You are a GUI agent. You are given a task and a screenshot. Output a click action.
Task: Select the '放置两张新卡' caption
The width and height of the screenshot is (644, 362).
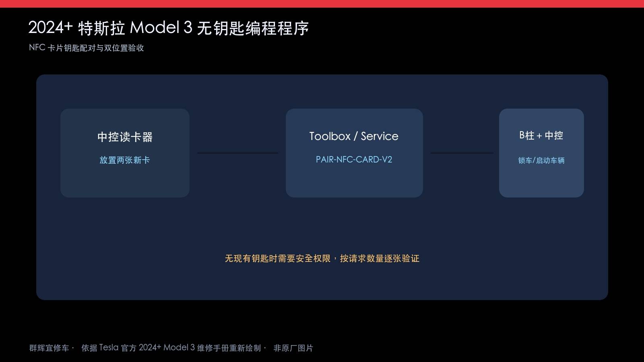pyautogui.click(x=125, y=160)
